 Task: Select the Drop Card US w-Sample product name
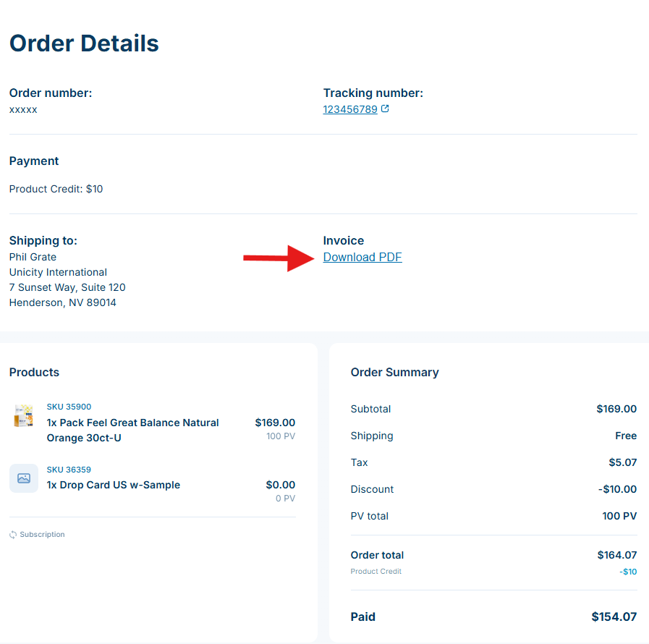pos(114,485)
